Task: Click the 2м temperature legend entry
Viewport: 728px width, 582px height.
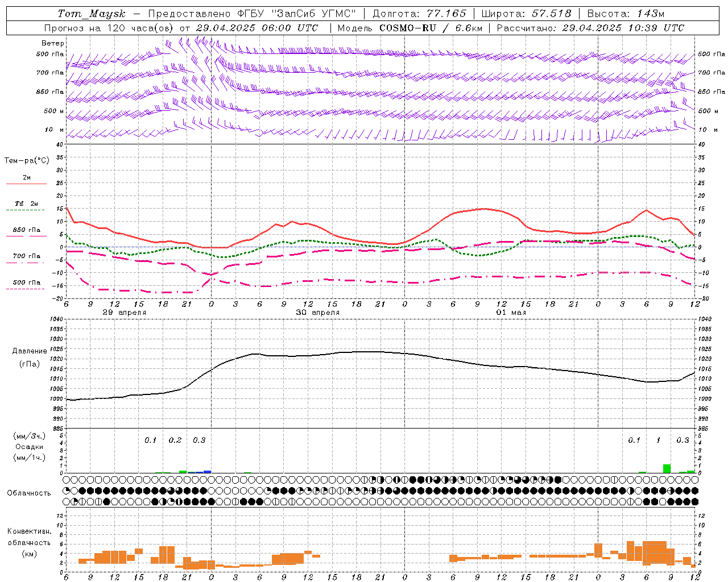Action: coord(27,177)
